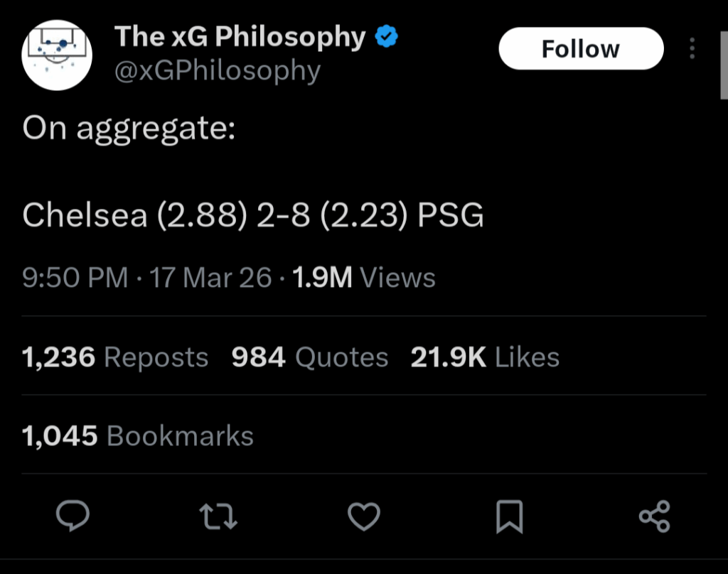
Task: Open the 21.9K Likes list
Action: point(484,357)
